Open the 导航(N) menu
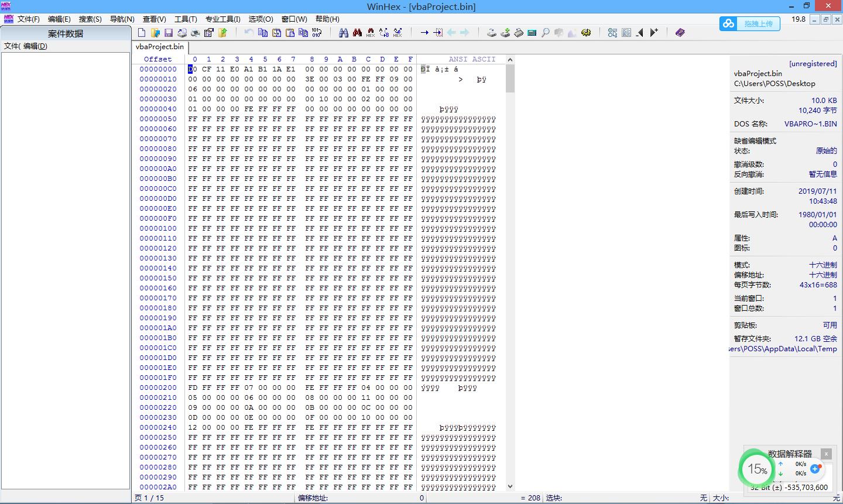This screenshot has height=504, width=843. coord(122,19)
